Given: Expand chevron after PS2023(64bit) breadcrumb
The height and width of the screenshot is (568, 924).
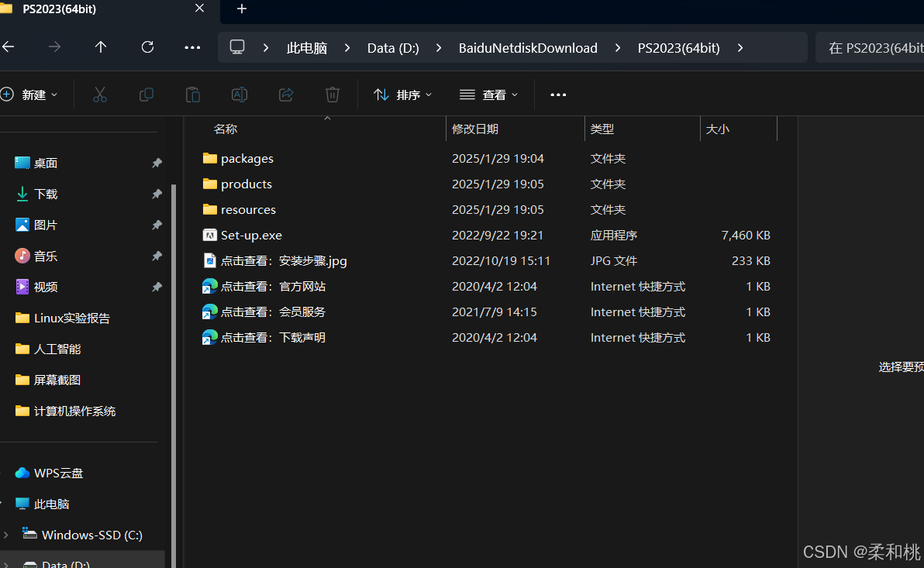Looking at the screenshot, I should [x=740, y=48].
